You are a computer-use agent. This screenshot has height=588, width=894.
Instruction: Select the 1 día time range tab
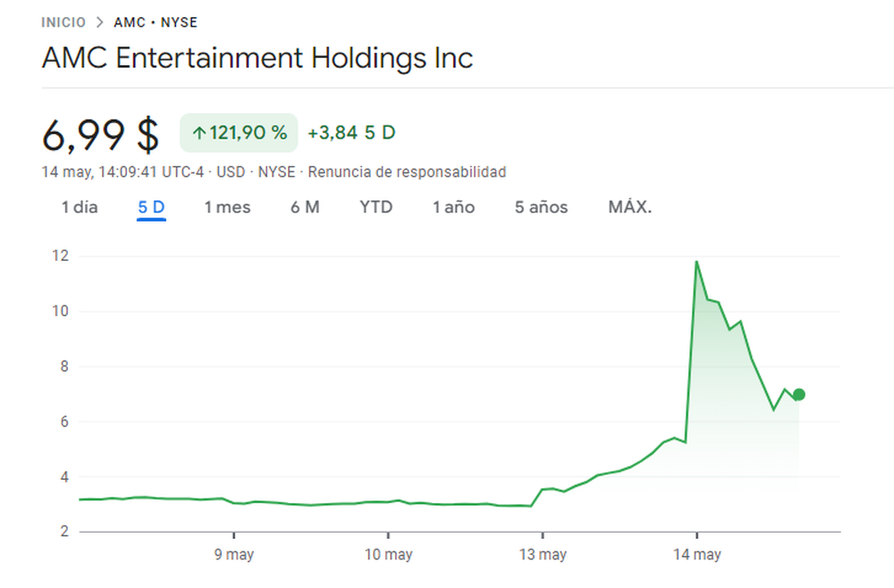click(80, 206)
